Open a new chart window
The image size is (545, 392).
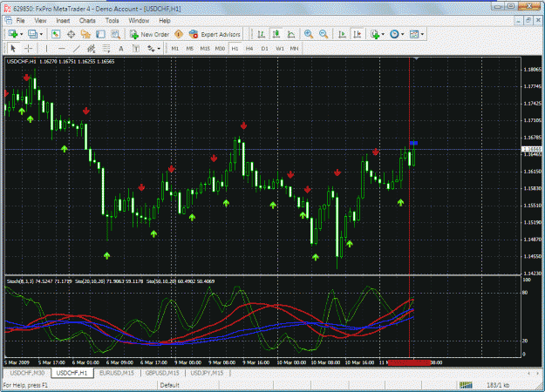(13, 34)
